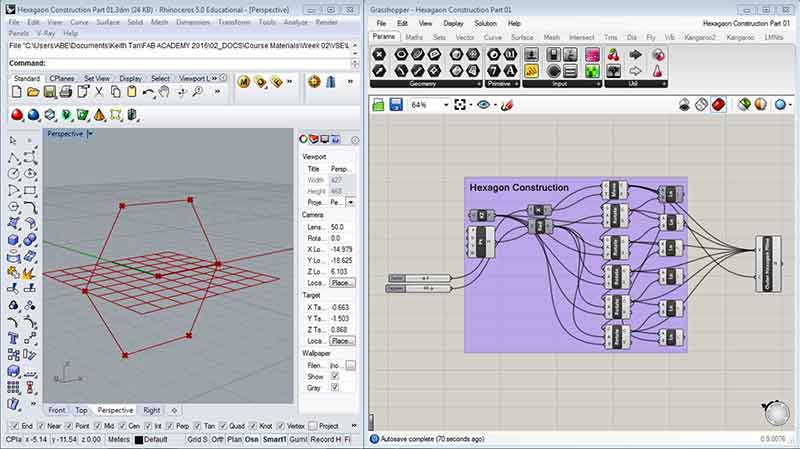Screen dimensions: 800x449
Task: Click the cherry icon in Util panel
Action: pos(613,55)
